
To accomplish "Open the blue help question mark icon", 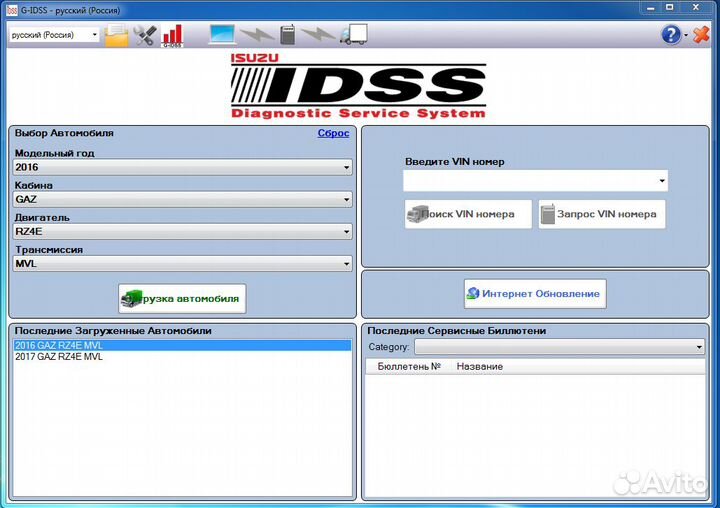I will click(671, 35).
